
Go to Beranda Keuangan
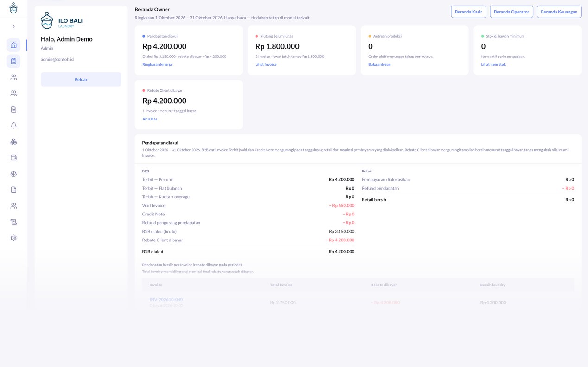(x=559, y=12)
